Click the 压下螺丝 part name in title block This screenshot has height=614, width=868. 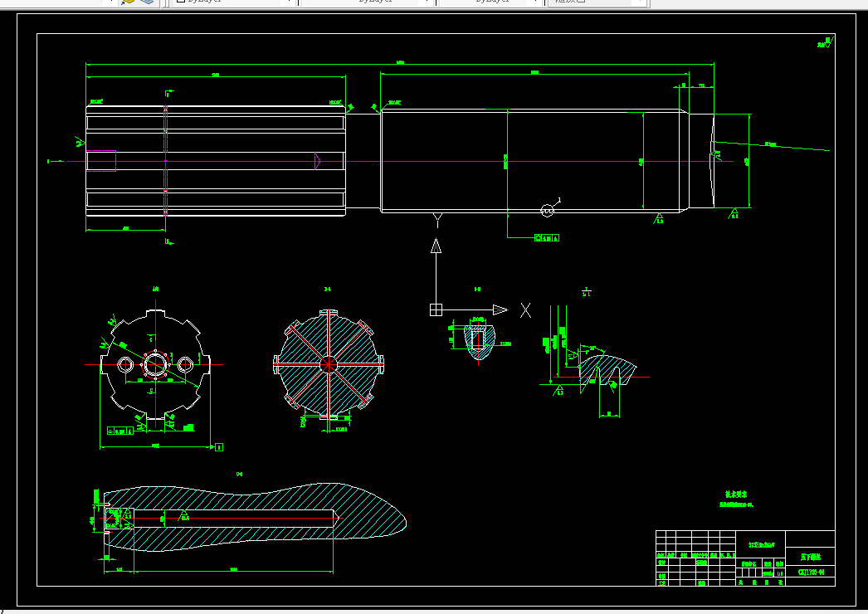[x=811, y=557]
